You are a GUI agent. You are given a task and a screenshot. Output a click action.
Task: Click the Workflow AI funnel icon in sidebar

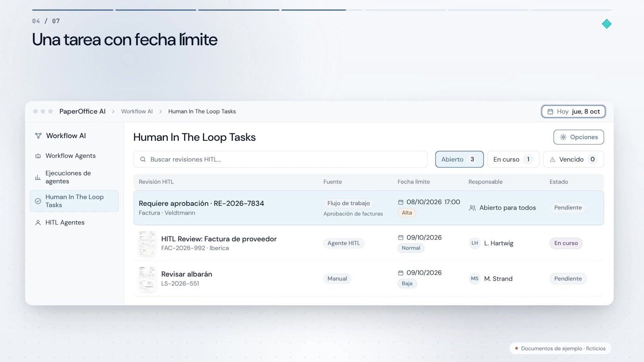[x=38, y=136]
